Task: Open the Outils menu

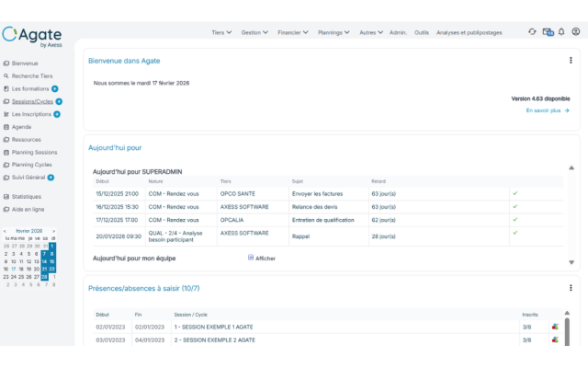Action: click(422, 32)
